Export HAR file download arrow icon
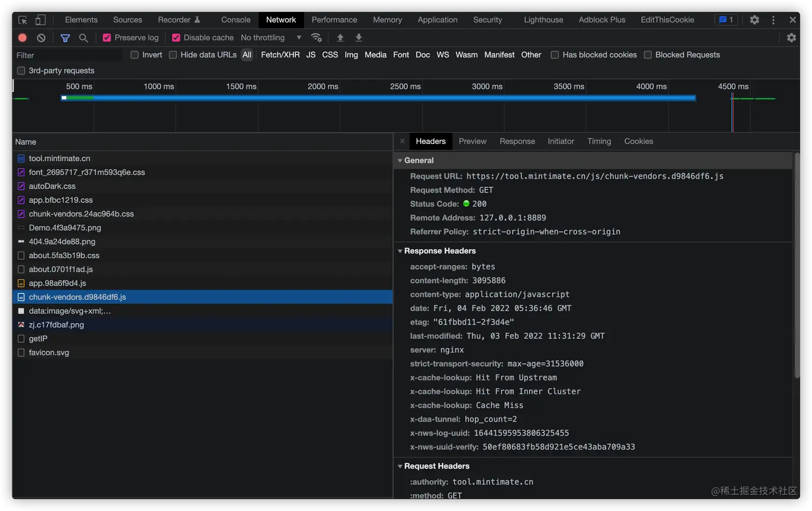The image size is (812, 511). (x=359, y=38)
